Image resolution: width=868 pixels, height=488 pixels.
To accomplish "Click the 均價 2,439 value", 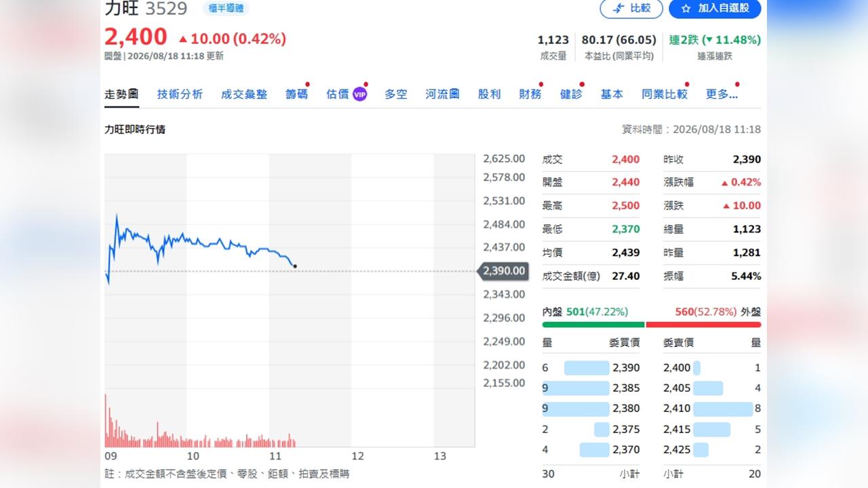I will [625, 253].
